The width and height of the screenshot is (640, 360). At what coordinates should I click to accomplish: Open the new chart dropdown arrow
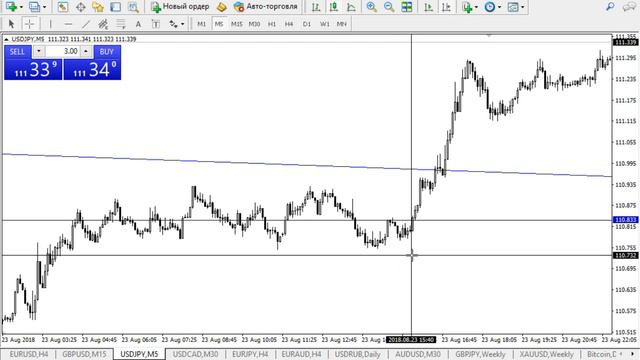pyautogui.click(x=21, y=7)
